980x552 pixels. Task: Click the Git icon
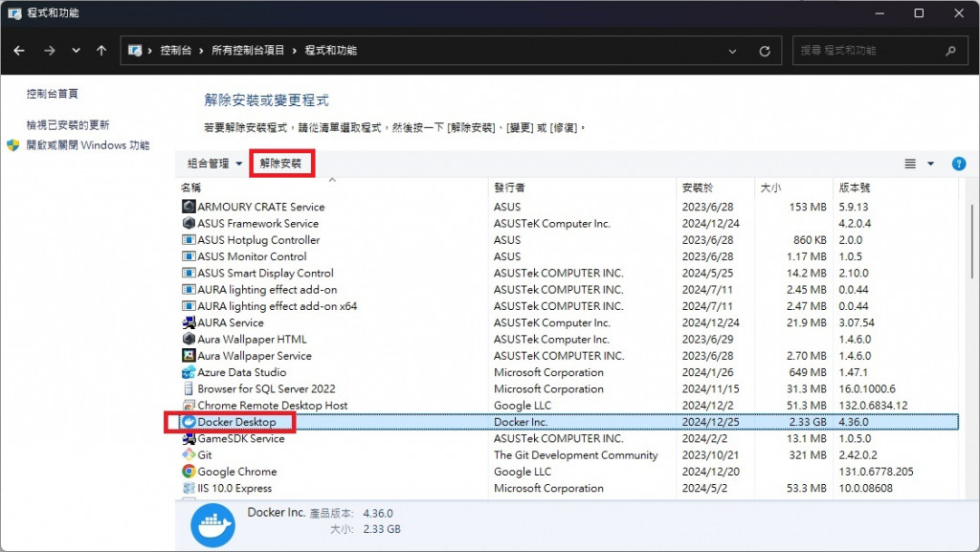[189, 454]
